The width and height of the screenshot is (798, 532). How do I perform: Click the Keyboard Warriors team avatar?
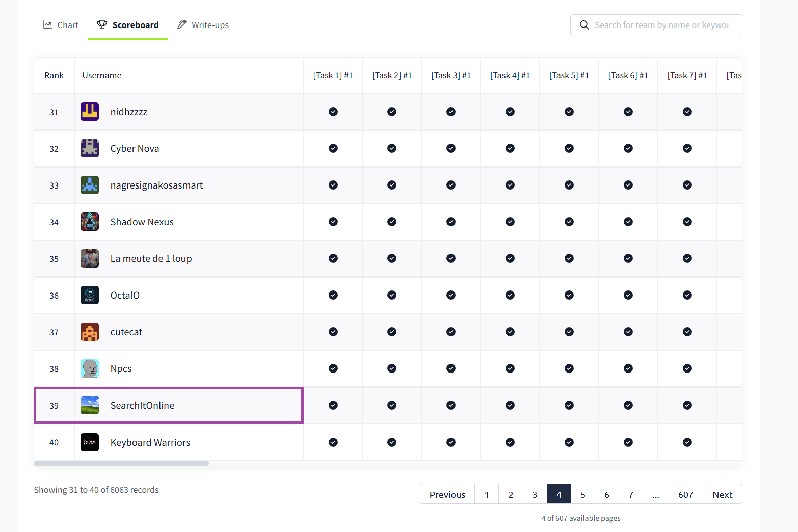click(x=90, y=442)
